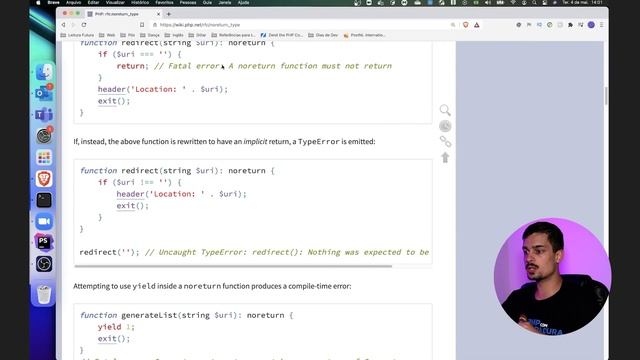Go back to previous page
Screen dimensions: 640x360
tap(63, 25)
